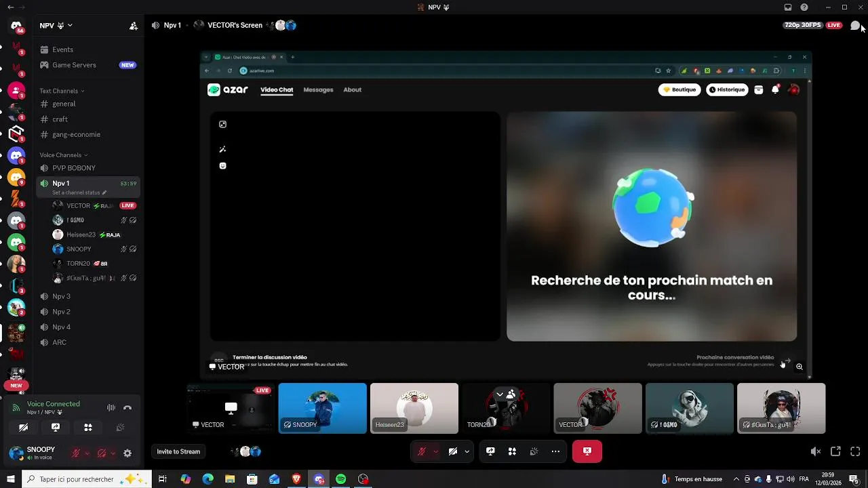Image resolution: width=868 pixels, height=488 pixels.
Task: Open activities icon in the call bar
Action: (x=512, y=451)
